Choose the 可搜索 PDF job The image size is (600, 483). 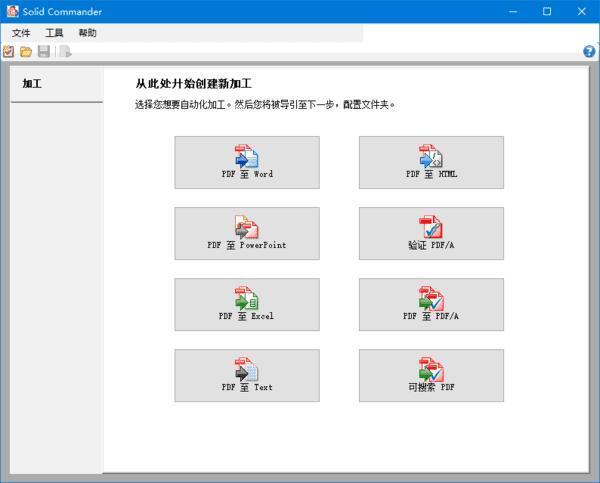click(431, 375)
